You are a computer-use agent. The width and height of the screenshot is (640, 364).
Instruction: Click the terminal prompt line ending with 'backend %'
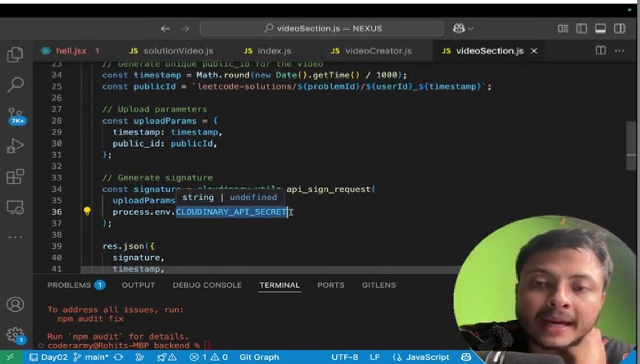pos(123,346)
